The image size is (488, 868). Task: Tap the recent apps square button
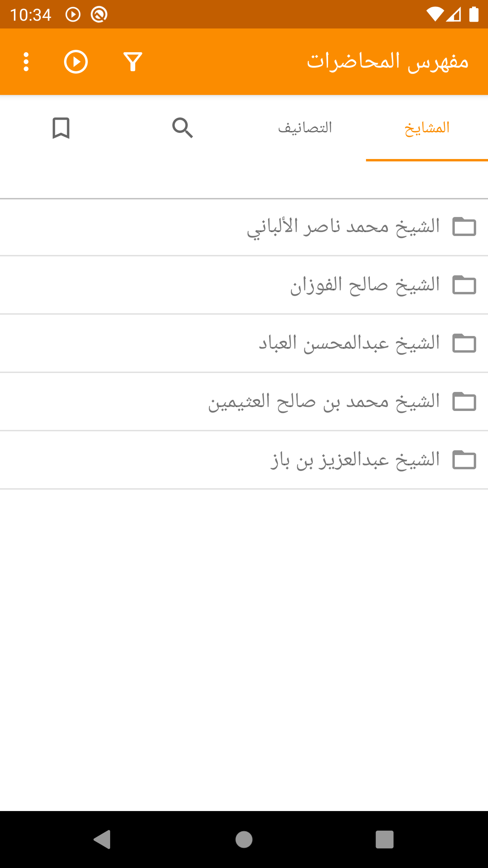coord(384,839)
